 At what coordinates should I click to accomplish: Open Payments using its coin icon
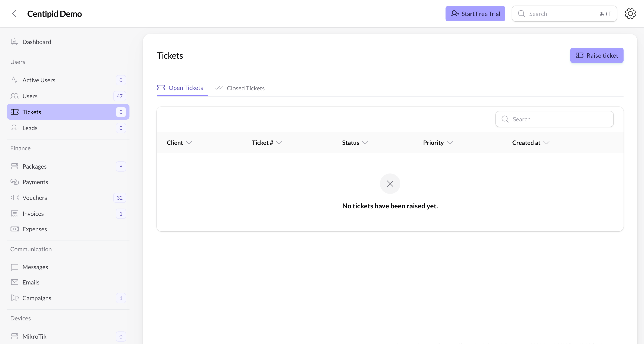click(14, 182)
